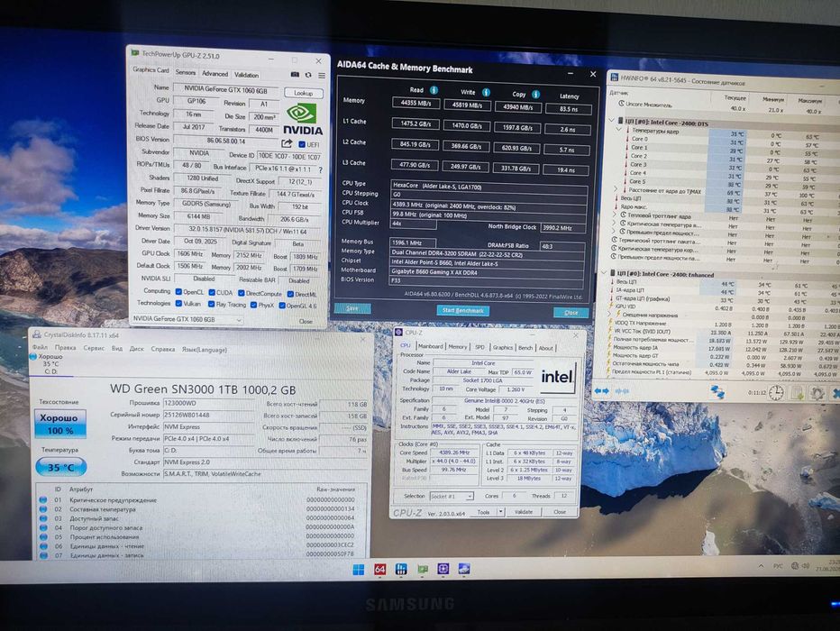The image size is (840, 631).
Task: Click the AIDA64 taskbar icon
Action: point(379,569)
